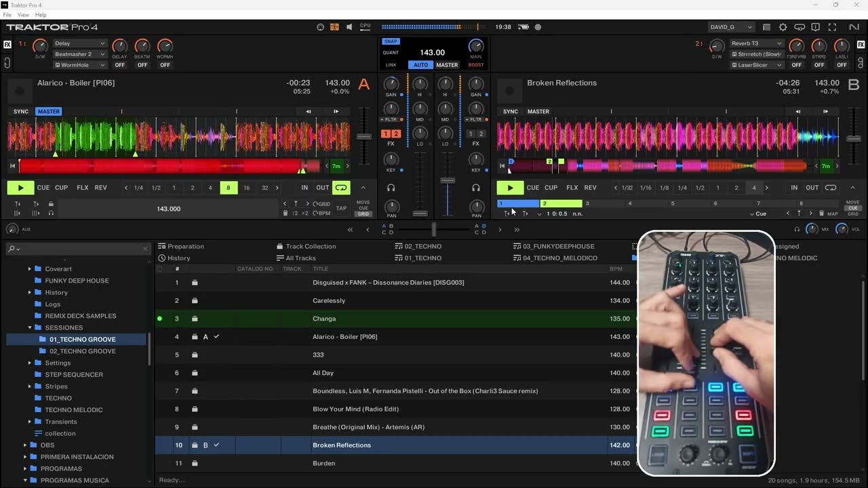The width and height of the screenshot is (868, 488).
Task: Click the Native Instruments logo icon
Action: 854,27
